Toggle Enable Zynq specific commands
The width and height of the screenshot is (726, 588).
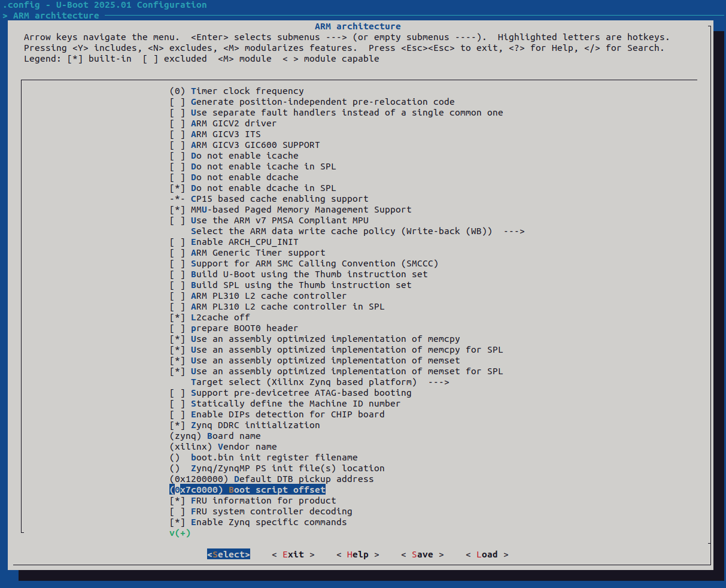click(x=258, y=522)
